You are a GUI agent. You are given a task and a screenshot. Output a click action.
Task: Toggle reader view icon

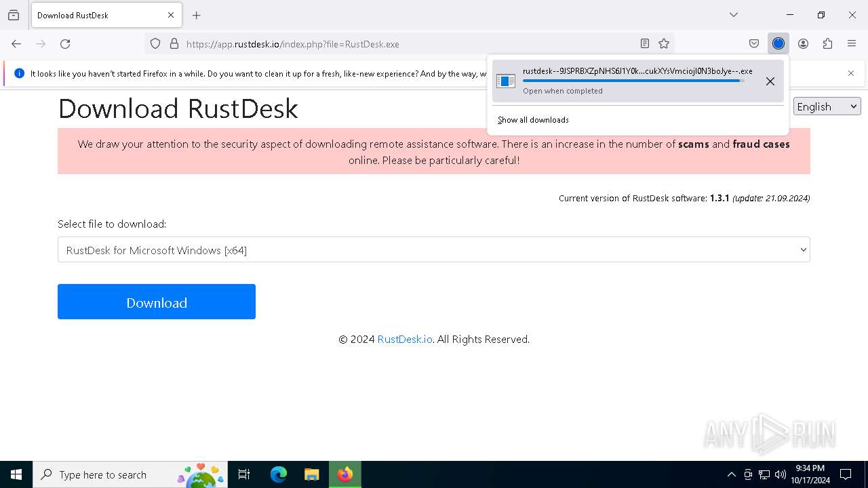[645, 44]
